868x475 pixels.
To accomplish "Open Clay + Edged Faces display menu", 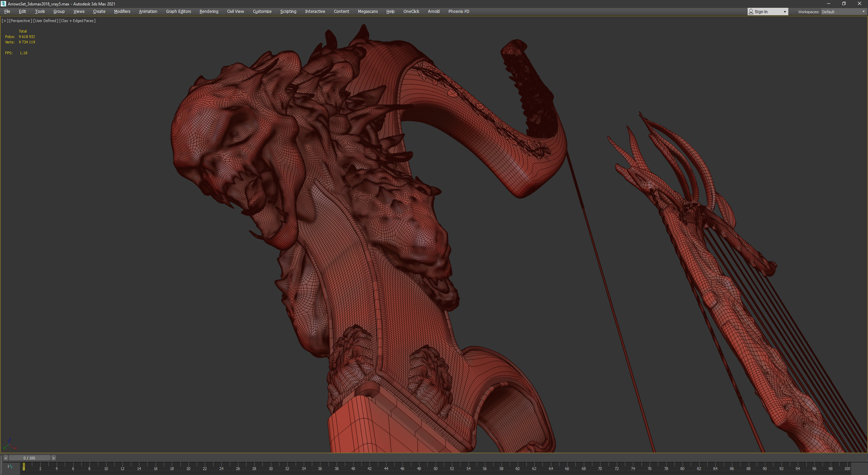I will [77, 21].
